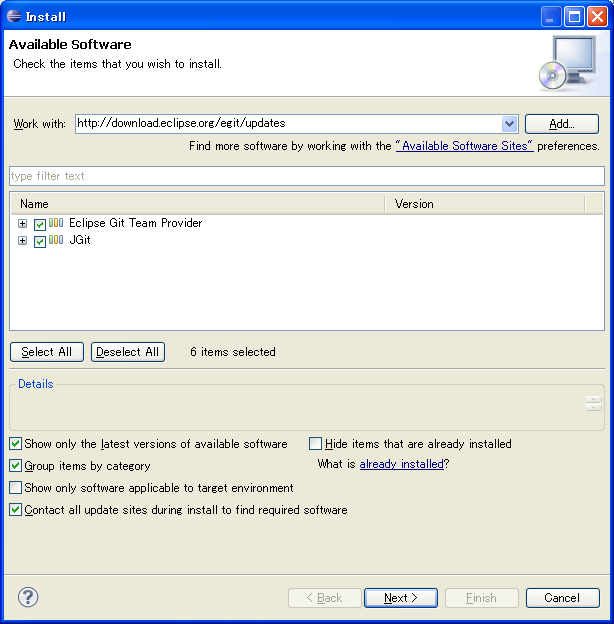Viewport: 614px width, 624px height.
Task: Click the '6 items selected' status text
Action: tap(233, 352)
